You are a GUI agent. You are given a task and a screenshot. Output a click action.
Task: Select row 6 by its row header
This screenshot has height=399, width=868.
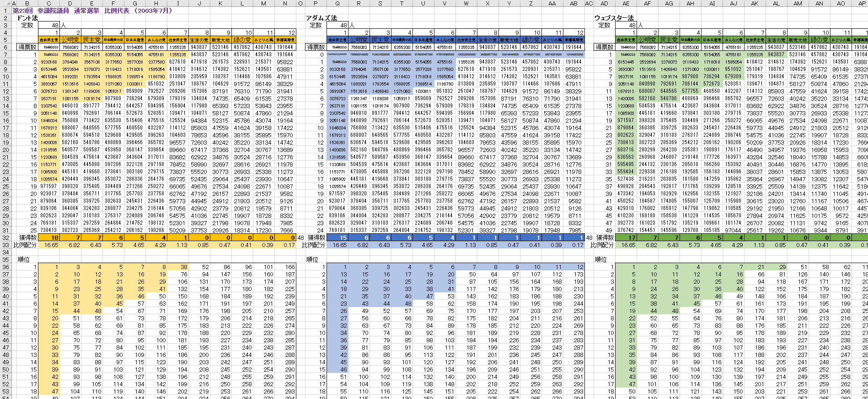point(6,47)
